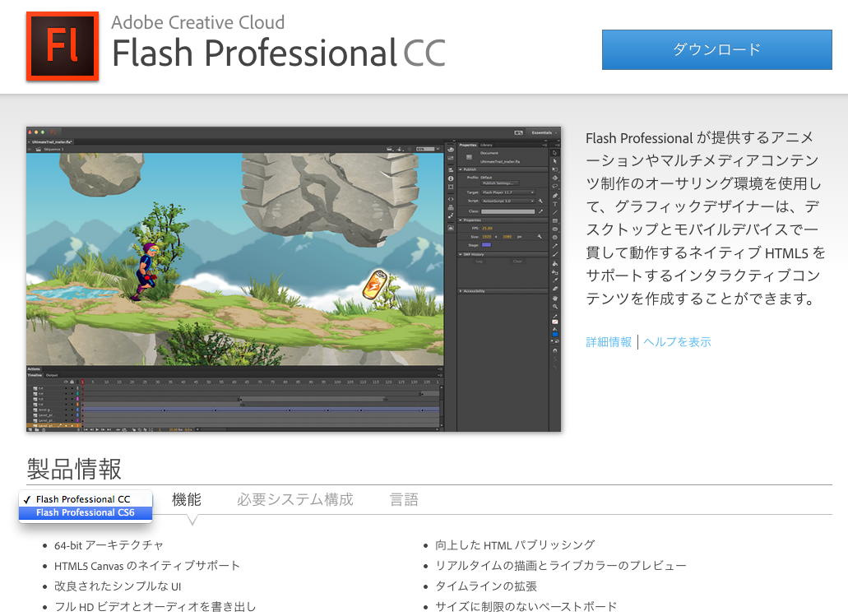Click the red Fl Flash logo icon

coord(63,47)
